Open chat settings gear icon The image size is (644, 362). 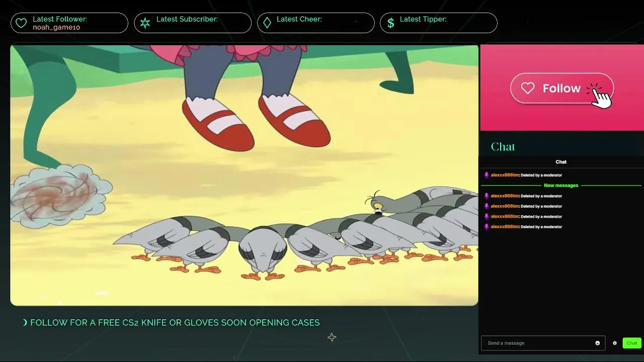(x=614, y=343)
